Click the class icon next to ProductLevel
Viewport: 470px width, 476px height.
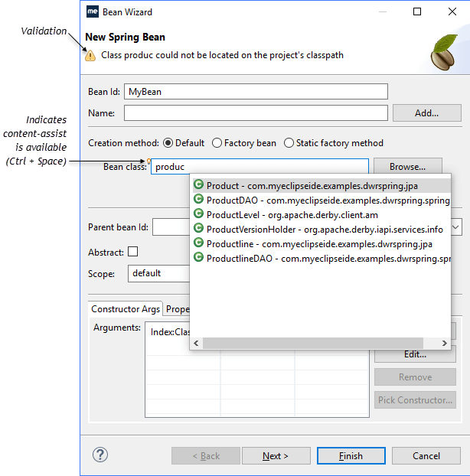(198, 214)
